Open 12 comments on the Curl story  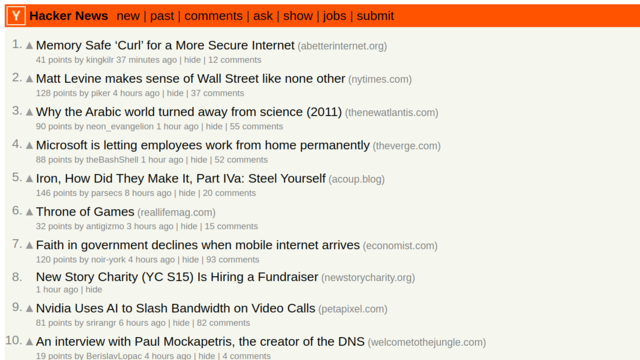coord(235,60)
